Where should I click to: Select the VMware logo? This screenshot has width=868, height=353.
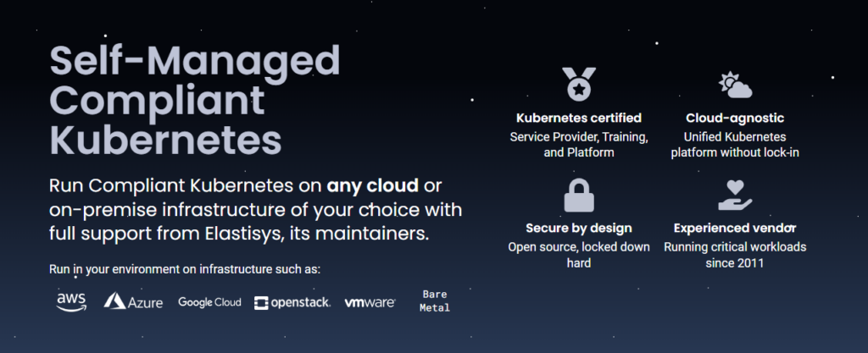[x=370, y=302]
